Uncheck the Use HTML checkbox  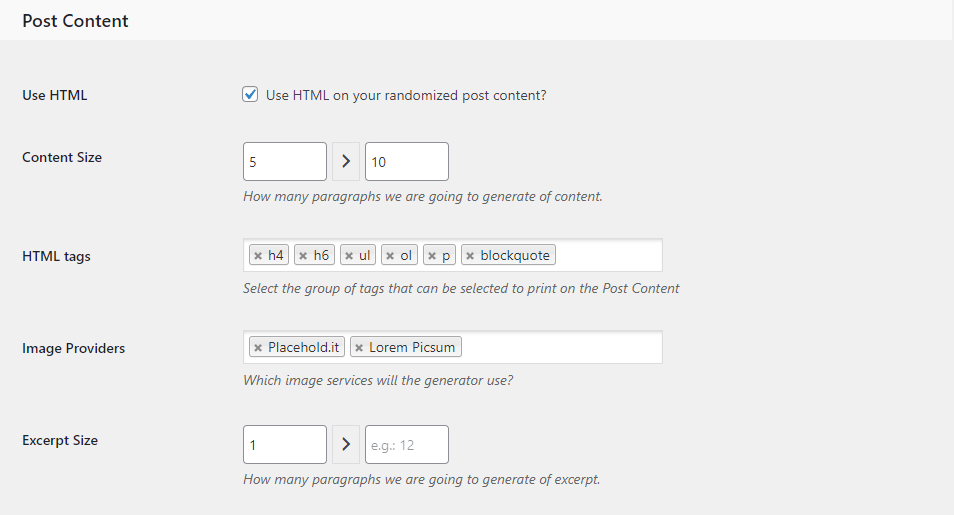tap(250, 95)
